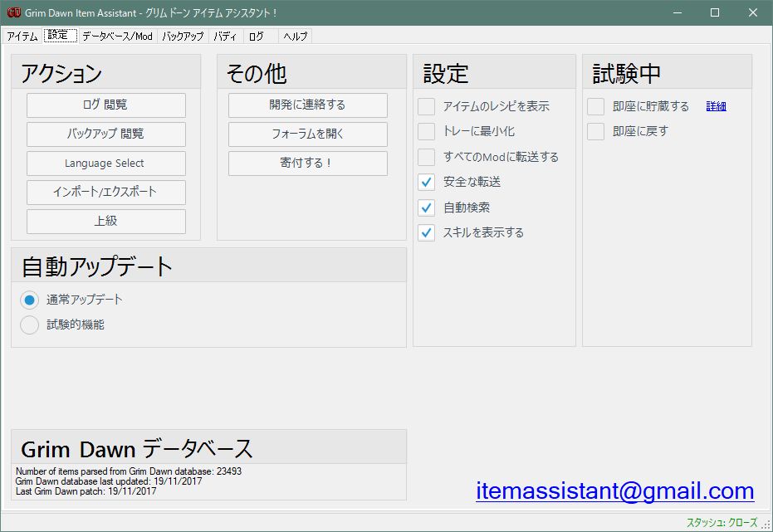Click the resize grip in status bar corner
The image size is (773, 532).
tap(766, 525)
